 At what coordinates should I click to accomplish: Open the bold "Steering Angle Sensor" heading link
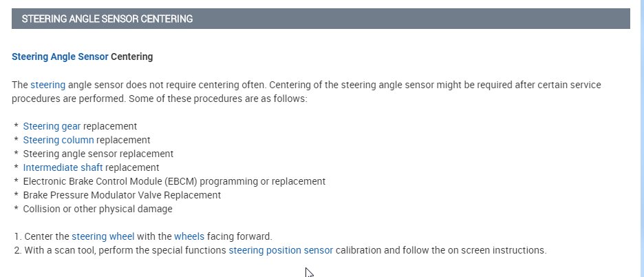point(60,57)
